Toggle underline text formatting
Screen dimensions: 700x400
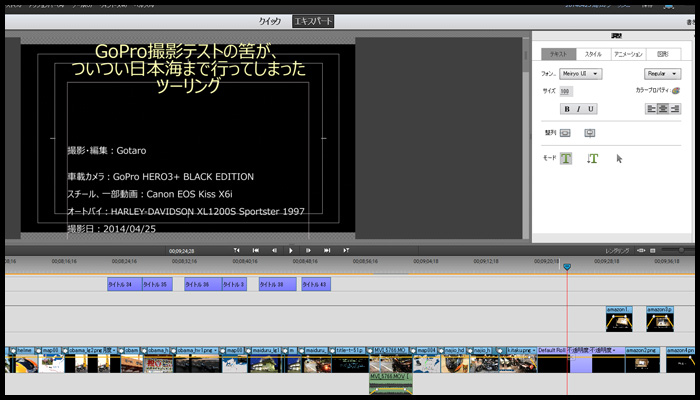pos(591,109)
